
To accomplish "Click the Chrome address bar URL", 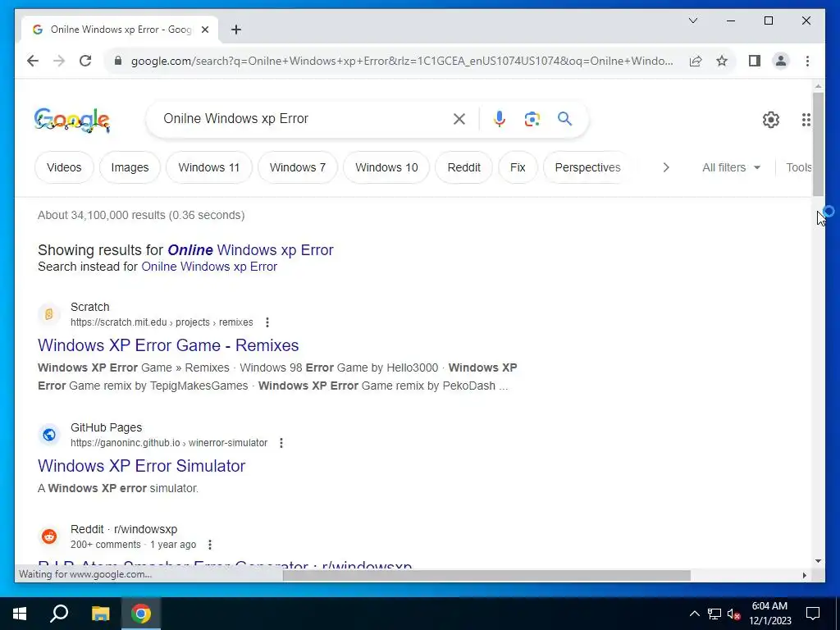I will pyautogui.click(x=402, y=61).
